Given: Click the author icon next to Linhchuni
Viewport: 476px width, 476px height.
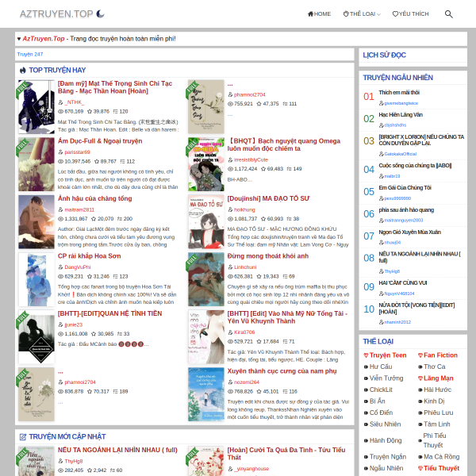Looking at the screenshot, I should pos(230,267).
